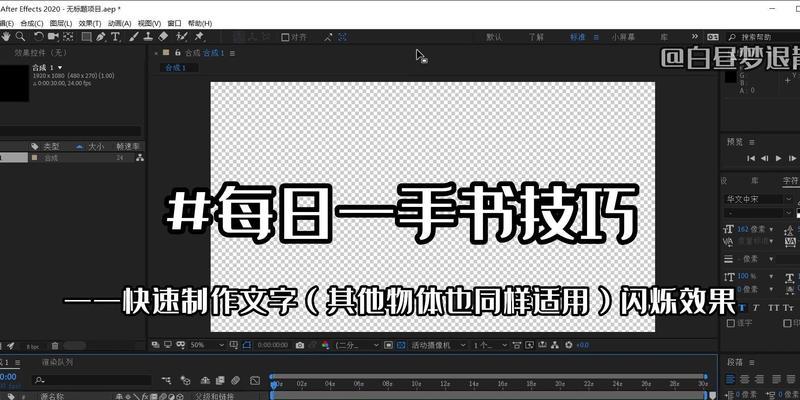This screenshot has width=800, height=400.
Task: Toggle small caps Tr text style
Action: click(789, 308)
